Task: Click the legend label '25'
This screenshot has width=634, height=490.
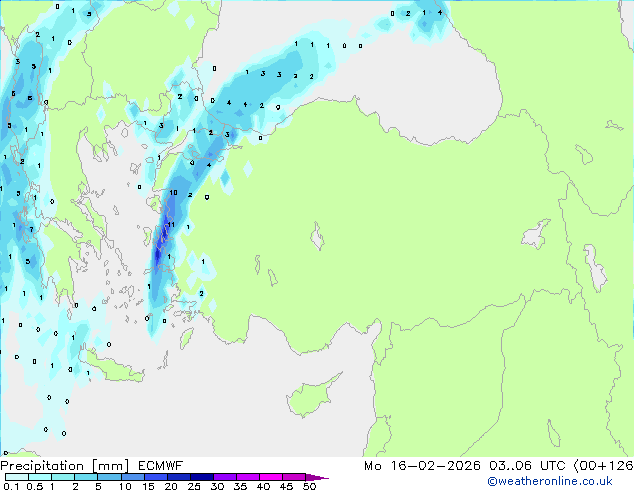Action: pos(194,486)
